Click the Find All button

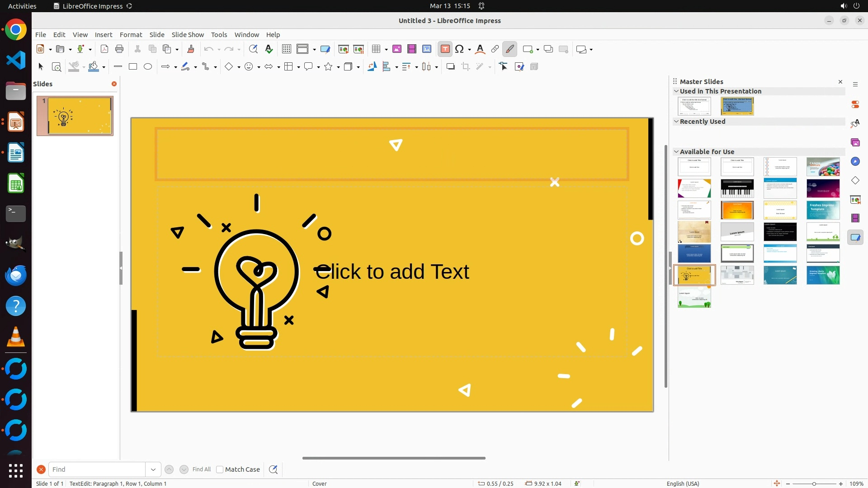pos(202,469)
